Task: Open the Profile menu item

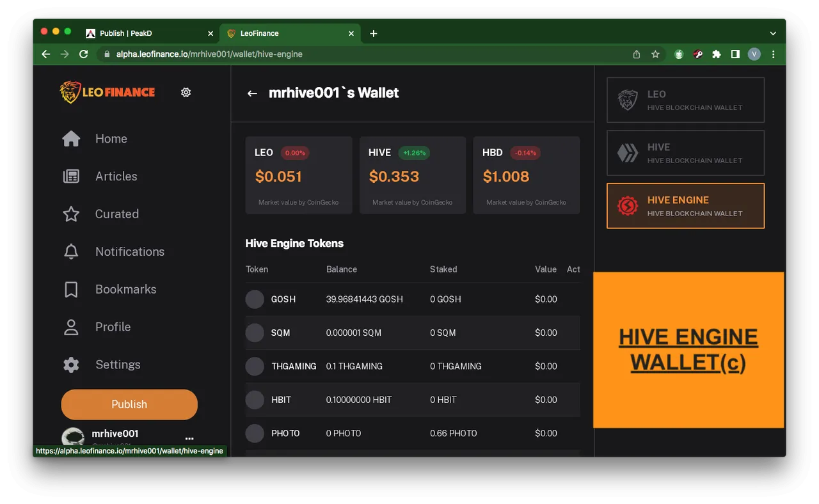Action: 113,327
